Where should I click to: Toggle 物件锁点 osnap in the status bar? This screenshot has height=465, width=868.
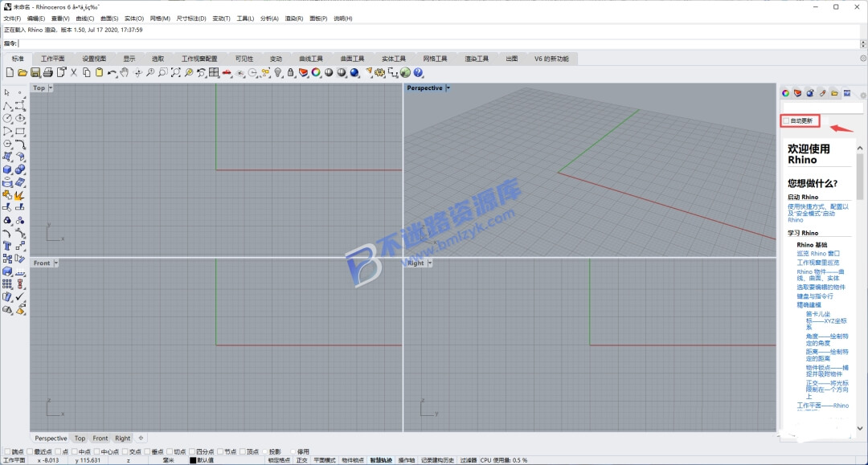(x=353, y=460)
